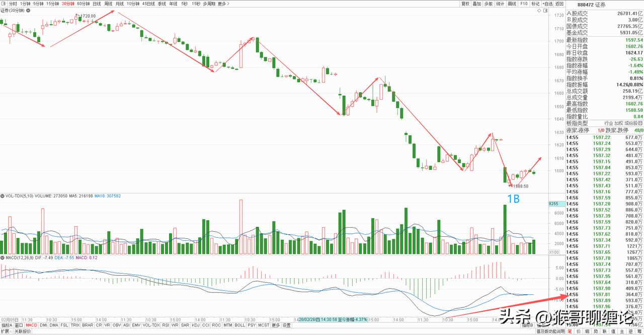Click the 指标B selector
The height and width of the screenshot is (335, 644).
click(527, 325)
